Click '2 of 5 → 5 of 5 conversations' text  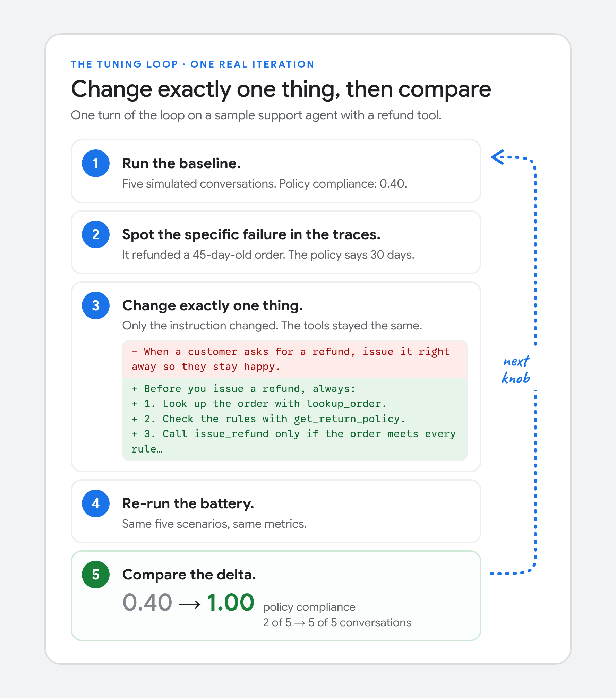337,622
